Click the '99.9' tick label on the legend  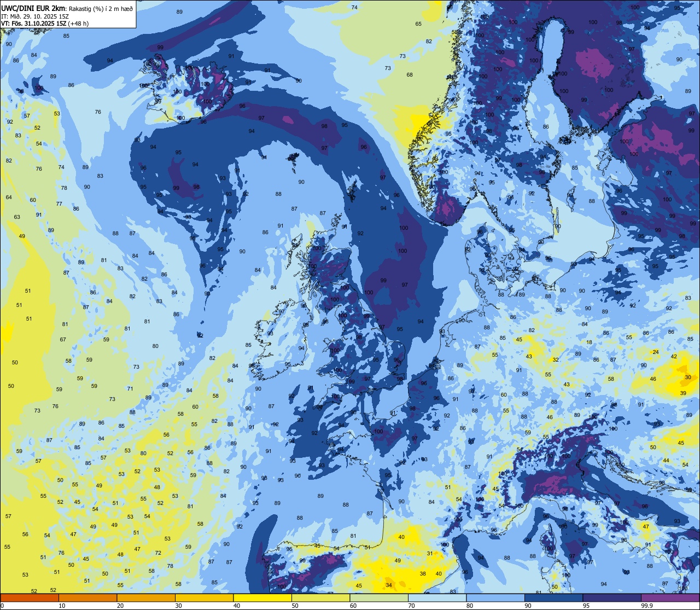(x=646, y=606)
